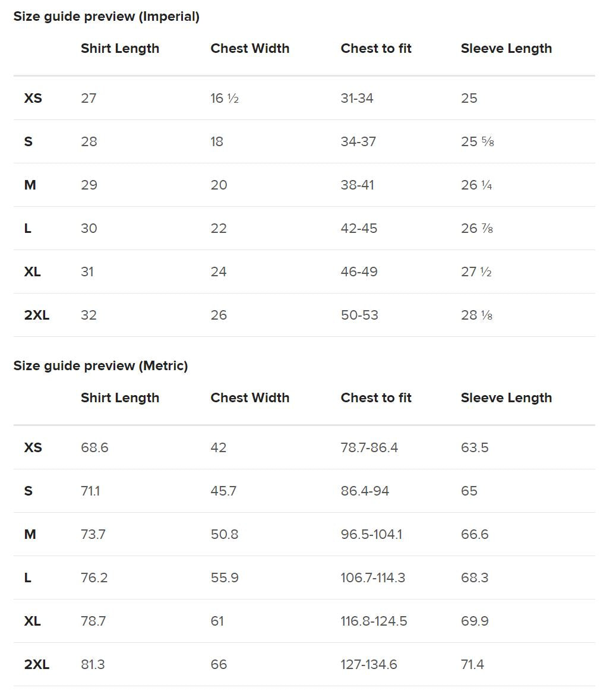Click the 25 ⅝ sleeve length value
The image size is (616, 691).
click(x=478, y=142)
